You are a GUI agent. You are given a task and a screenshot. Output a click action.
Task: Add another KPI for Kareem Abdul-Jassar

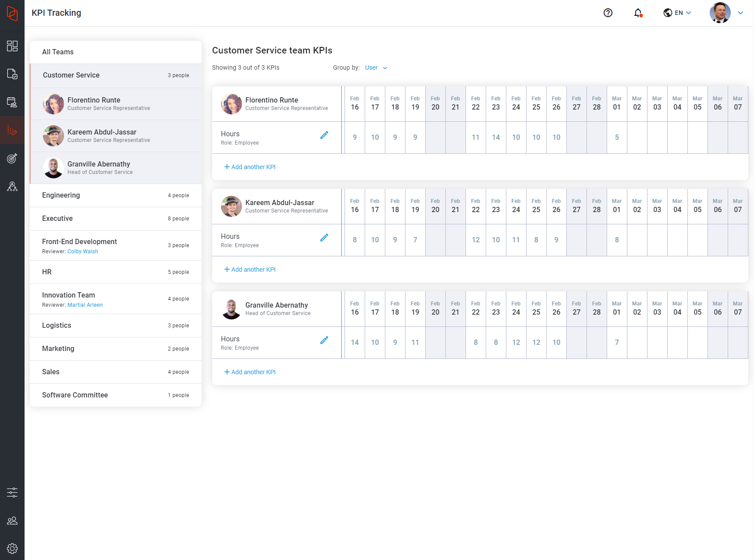250,269
